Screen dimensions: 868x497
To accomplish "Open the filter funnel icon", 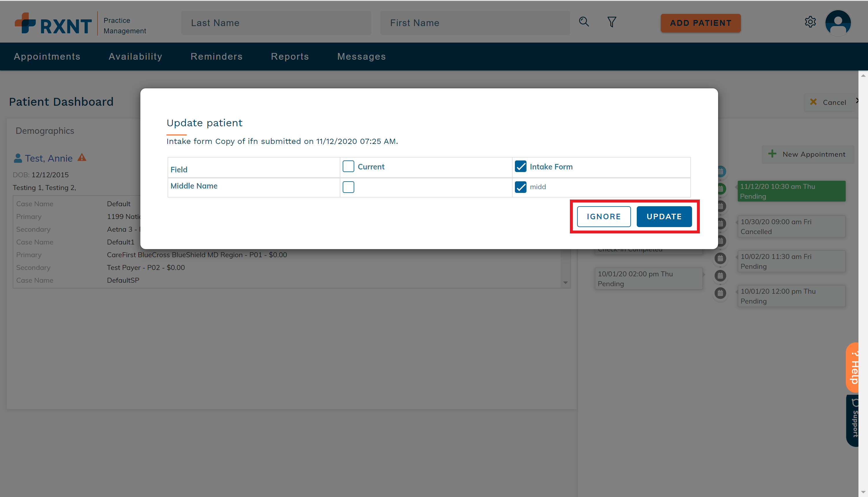I will [x=612, y=22].
